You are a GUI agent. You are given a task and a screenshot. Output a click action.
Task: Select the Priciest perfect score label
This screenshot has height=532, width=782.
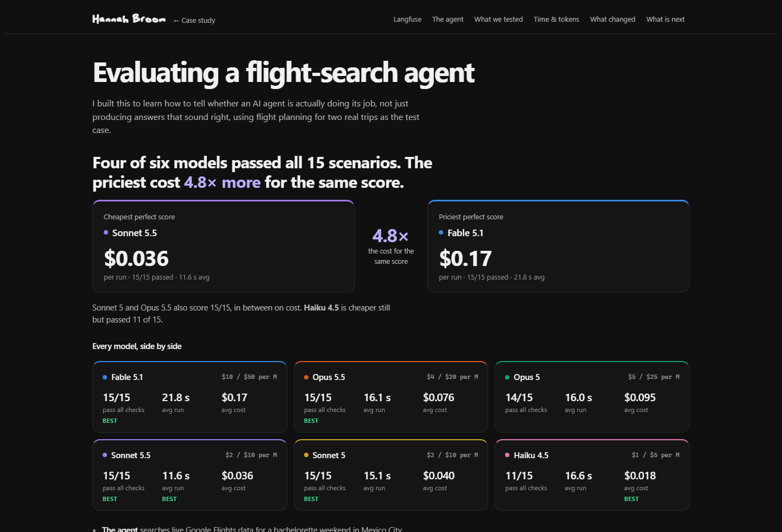tap(471, 217)
